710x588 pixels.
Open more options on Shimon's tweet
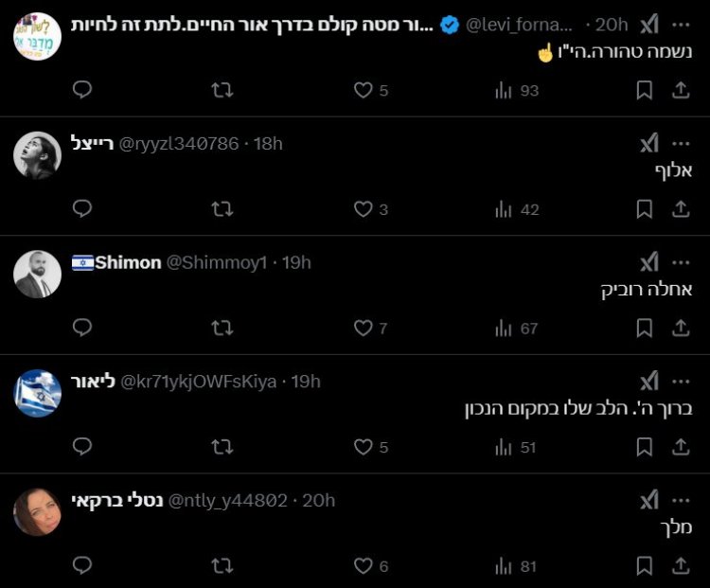click(x=681, y=262)
